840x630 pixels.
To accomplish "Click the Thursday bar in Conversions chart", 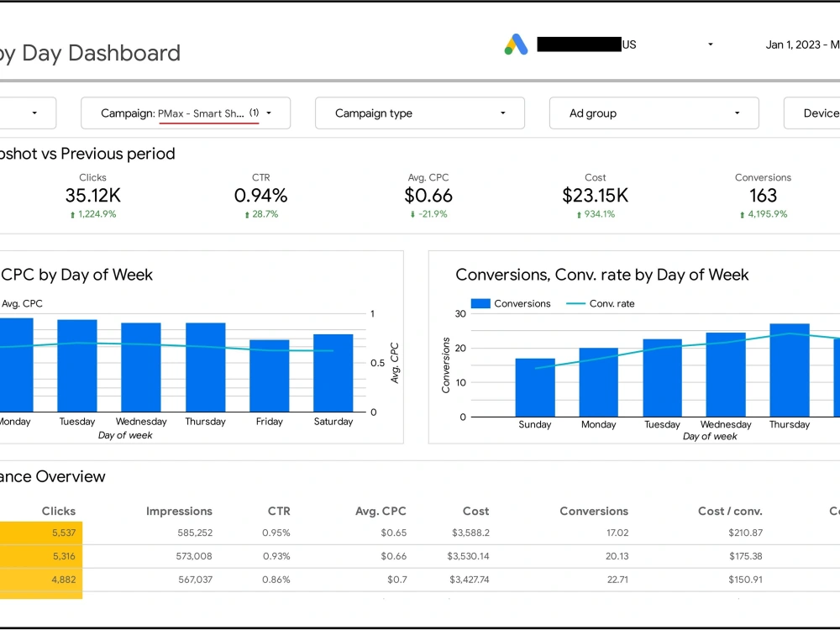I will (790, 370).
